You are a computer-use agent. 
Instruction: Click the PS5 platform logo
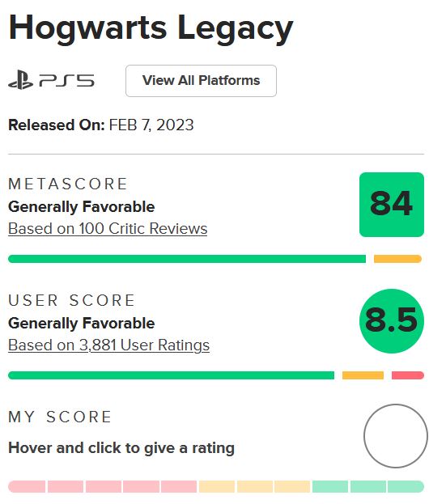51,80
